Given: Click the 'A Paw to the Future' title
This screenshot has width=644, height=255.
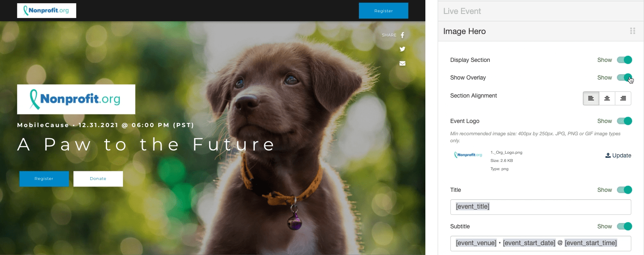Looking at the screenshot, I should pos(146,144).
